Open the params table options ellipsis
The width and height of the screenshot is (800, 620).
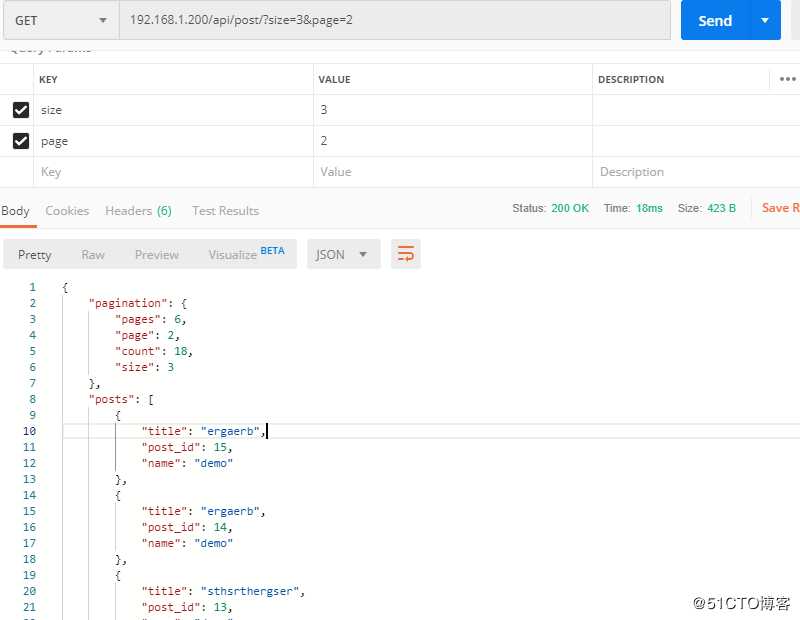click(x=787, y=79)
